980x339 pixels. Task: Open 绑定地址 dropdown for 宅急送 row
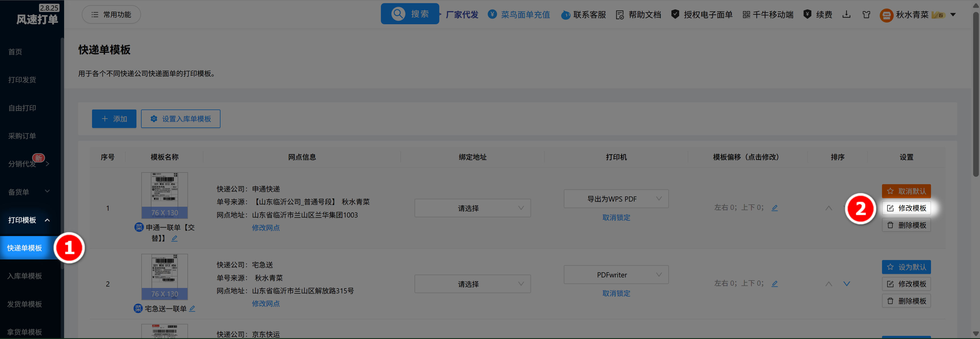tap(473, 284)
